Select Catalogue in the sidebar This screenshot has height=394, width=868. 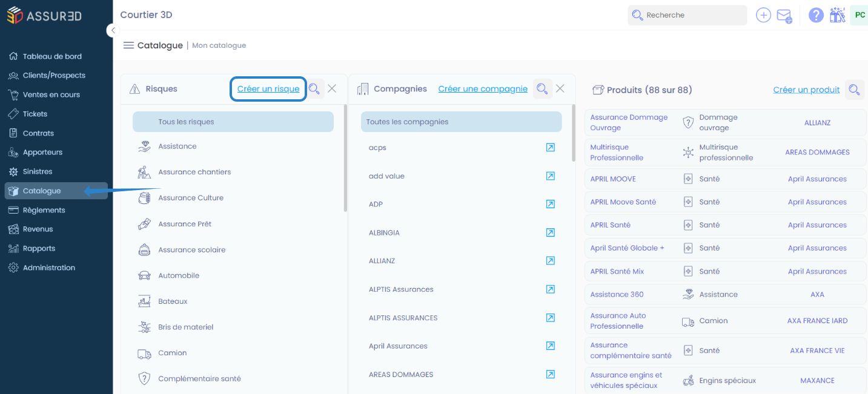(56, 191)
